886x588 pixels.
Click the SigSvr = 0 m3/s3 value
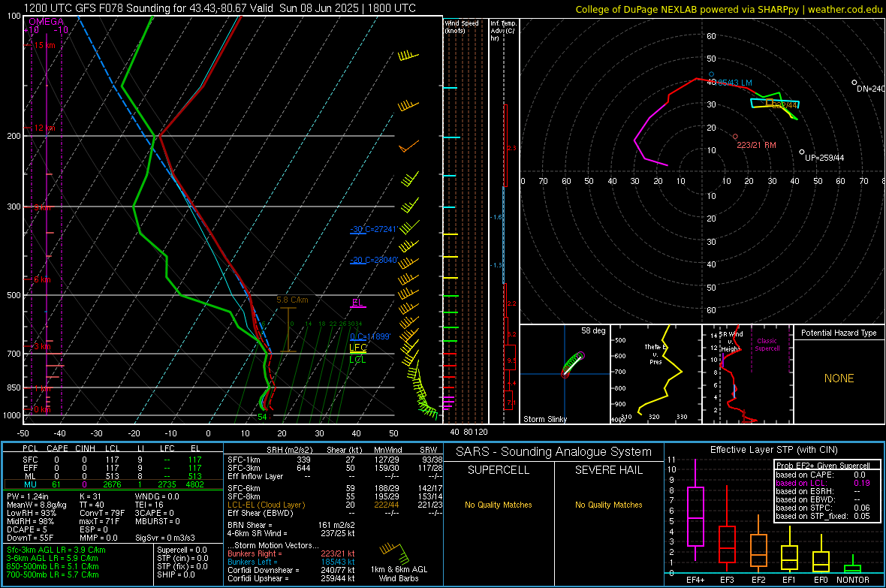[x=165, y=538]
